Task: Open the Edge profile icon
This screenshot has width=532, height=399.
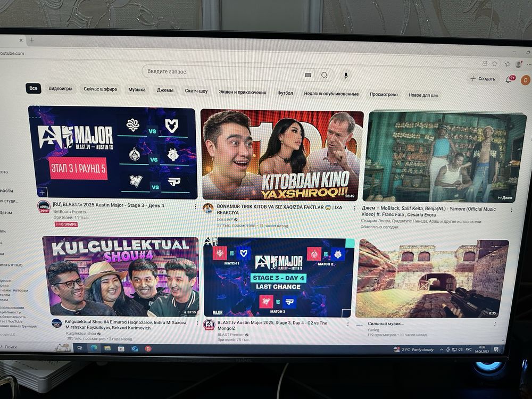Action: (x=518, y=64)
